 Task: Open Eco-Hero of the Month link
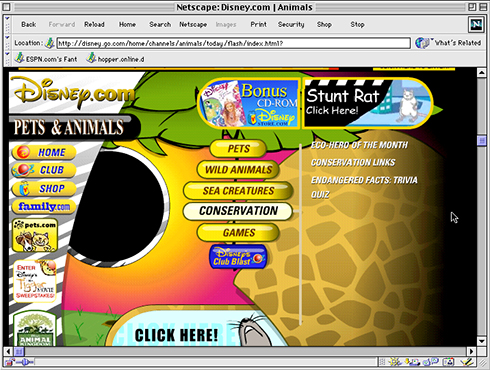359,145
